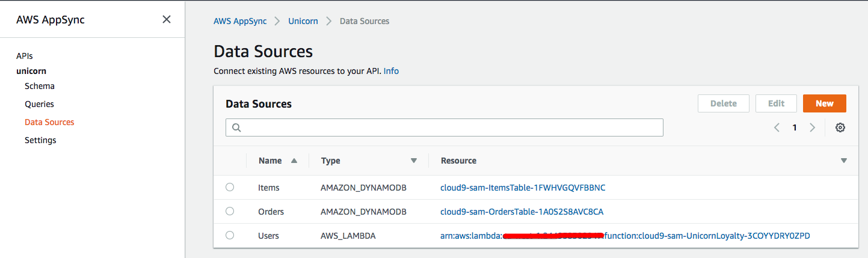
Task: Open the UnicornLoyalty Lambda ARN link
Action: pos(625,236)
